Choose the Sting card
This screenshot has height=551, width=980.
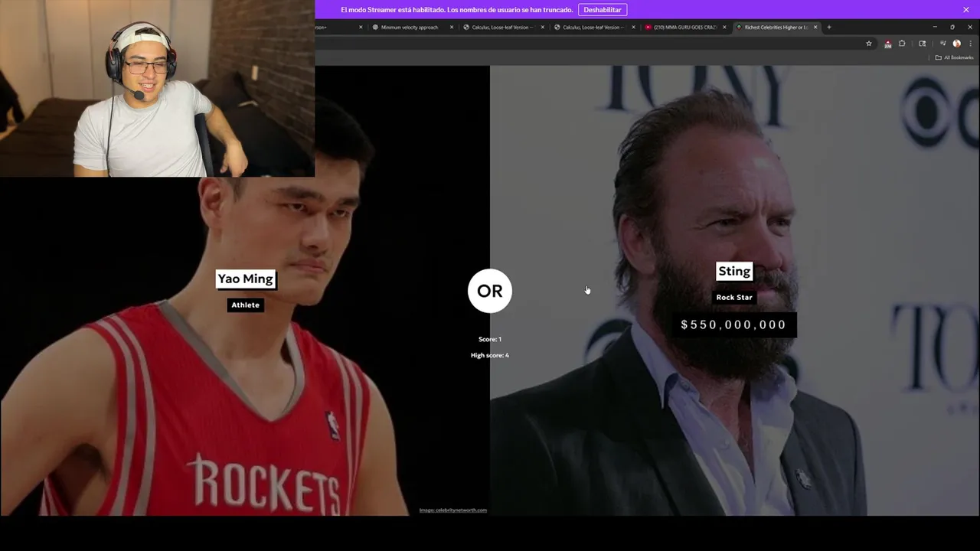735,291
